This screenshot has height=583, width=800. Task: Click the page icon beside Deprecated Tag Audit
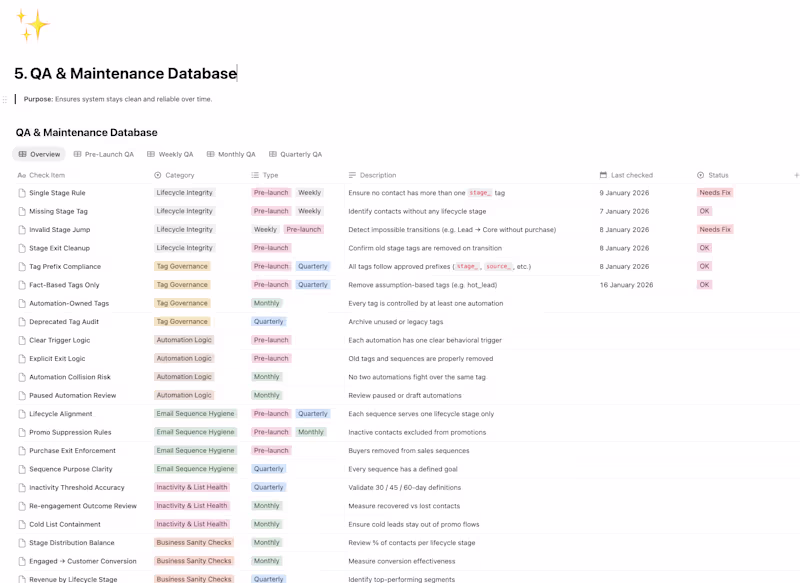22,321
